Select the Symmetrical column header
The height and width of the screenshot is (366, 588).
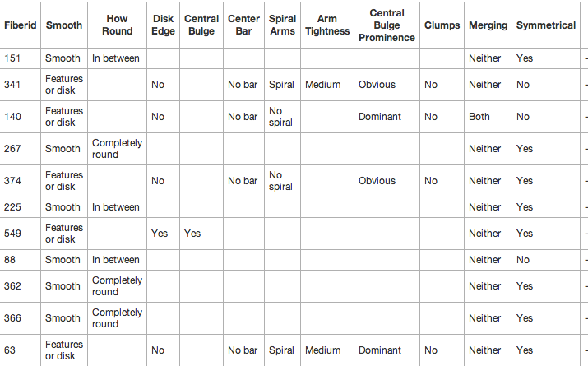(545, 25)
